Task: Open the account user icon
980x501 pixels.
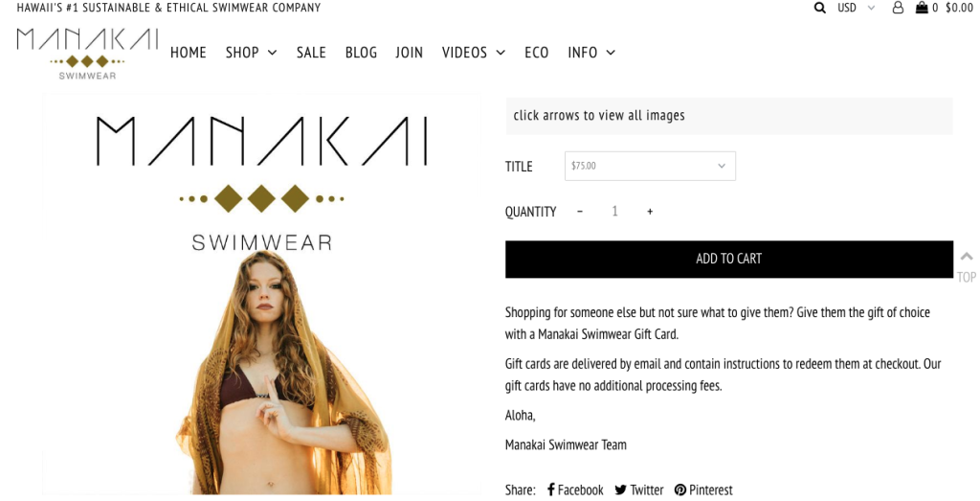Action: (898, 8)
